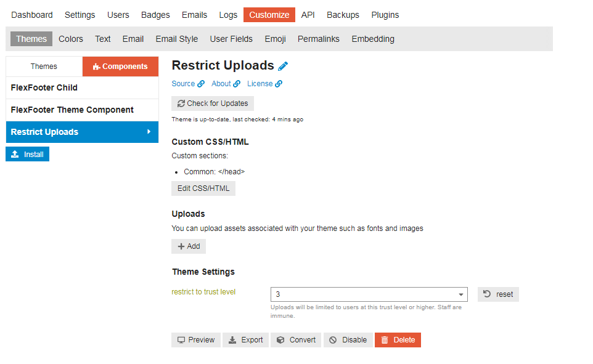
Task: Click the restrict to trust level label
Action: pos(203,292)
